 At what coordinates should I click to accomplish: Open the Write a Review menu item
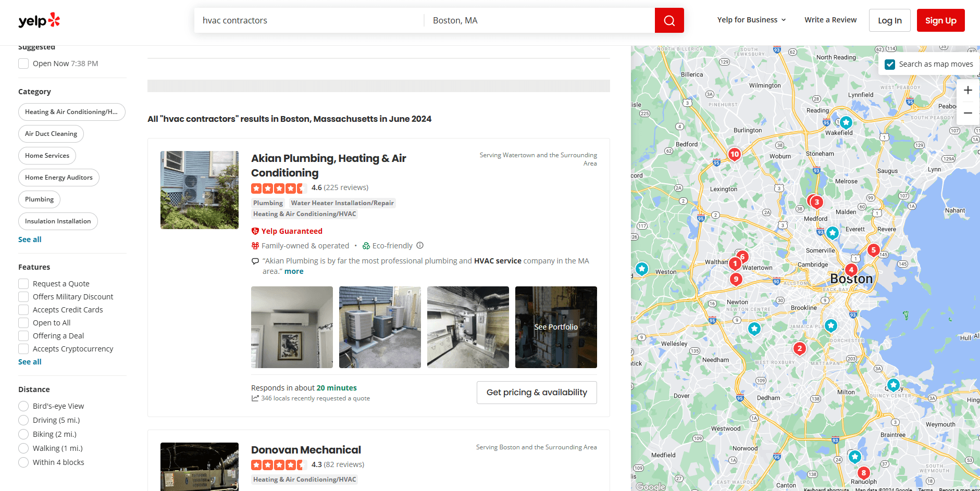(x=830, y=20)
